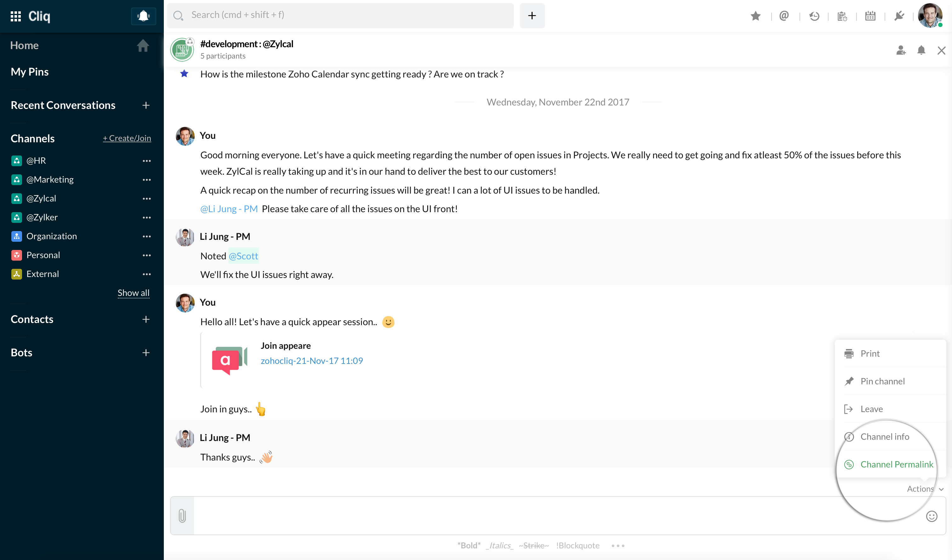The width and height of the screenshot is (952, 560).
Task: Expand more formatting options dots below the input
Action: pos(618,546)
